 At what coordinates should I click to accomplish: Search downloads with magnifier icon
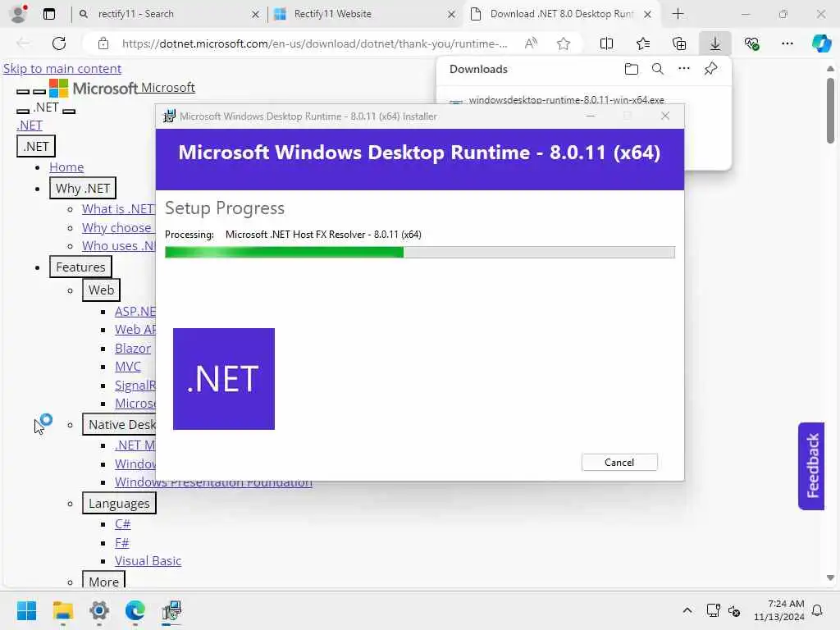658,69
